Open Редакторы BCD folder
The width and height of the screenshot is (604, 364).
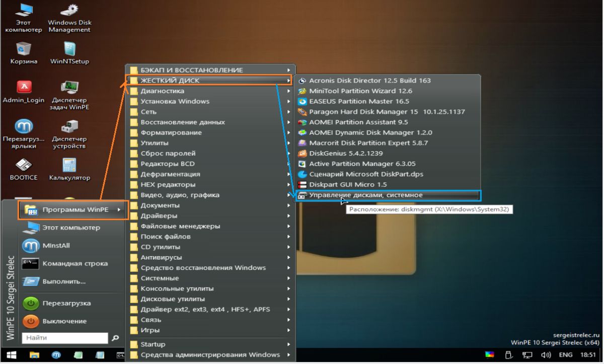pos(209,164)
